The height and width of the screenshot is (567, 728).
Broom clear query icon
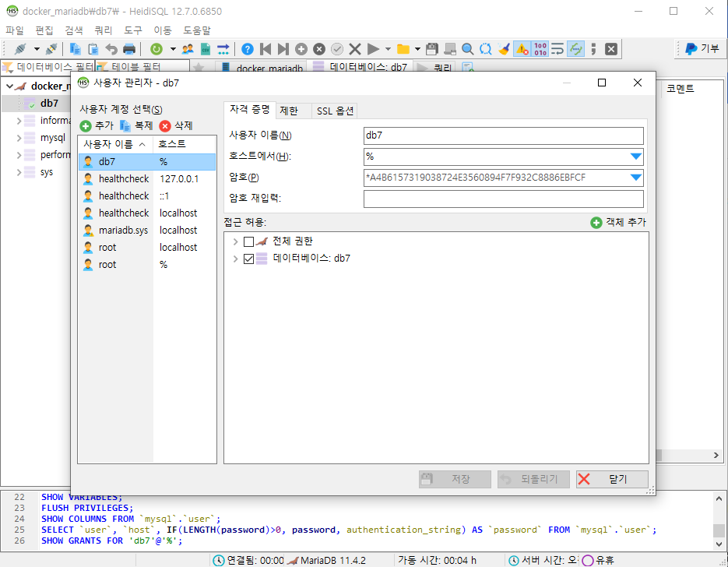click(504, 49)
